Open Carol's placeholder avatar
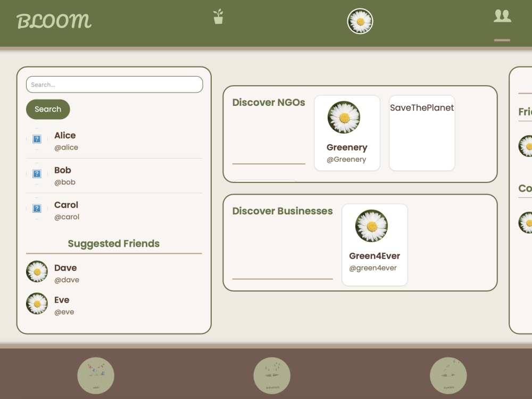Viewport: 532px width, 399px height. pyautogui.click(x=37, y=209)
